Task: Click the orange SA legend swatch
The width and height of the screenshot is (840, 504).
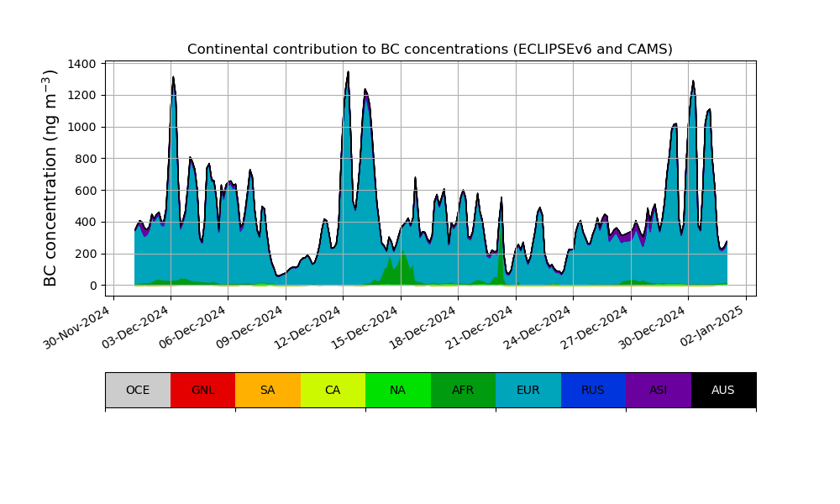Action: point(267,390)
